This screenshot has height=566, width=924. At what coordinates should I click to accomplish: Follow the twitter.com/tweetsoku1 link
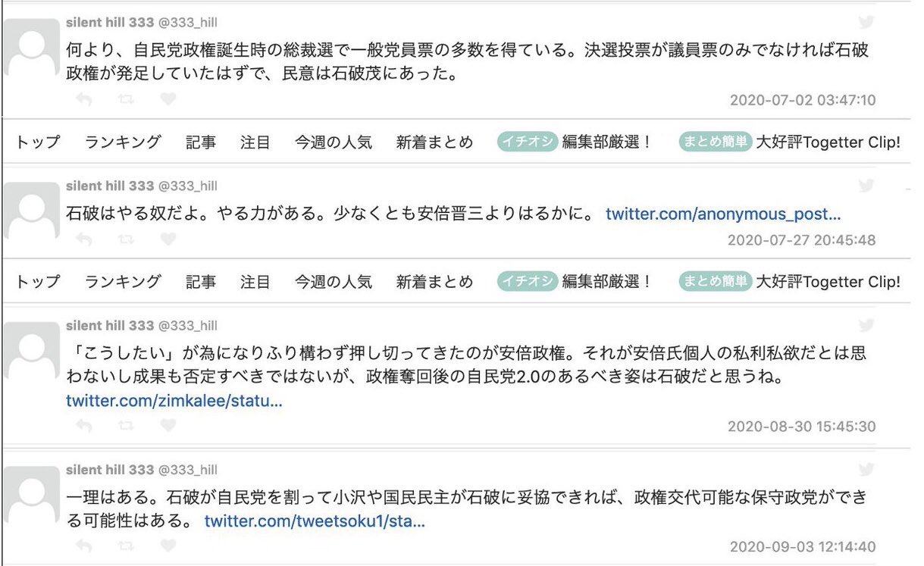pyautogui.click(x=315, y=521)
